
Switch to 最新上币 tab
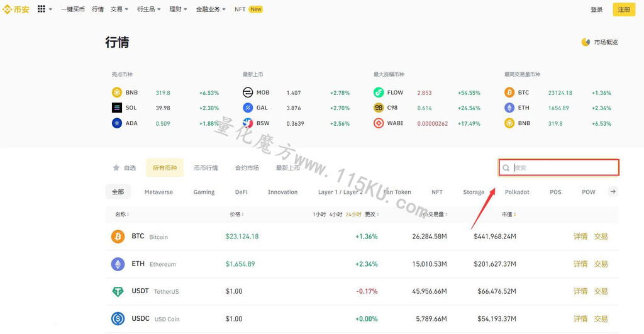coord(288,167)
